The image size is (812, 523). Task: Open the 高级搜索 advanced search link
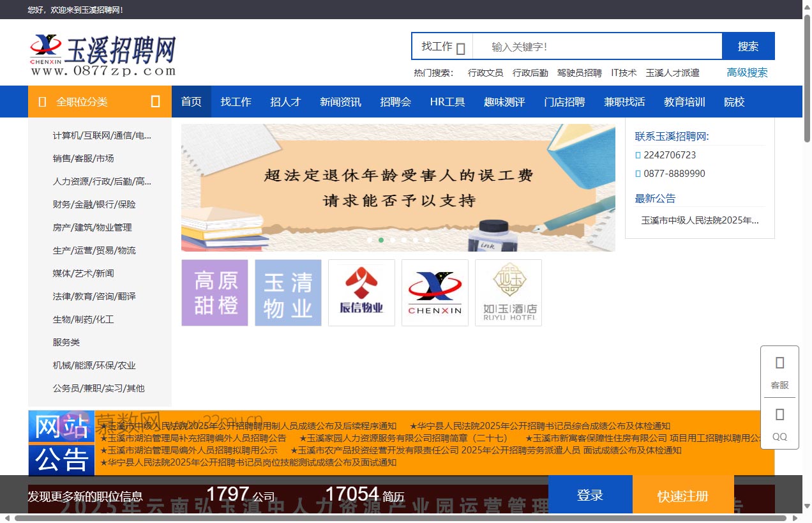pyautogui.click(x=747, y=72)
